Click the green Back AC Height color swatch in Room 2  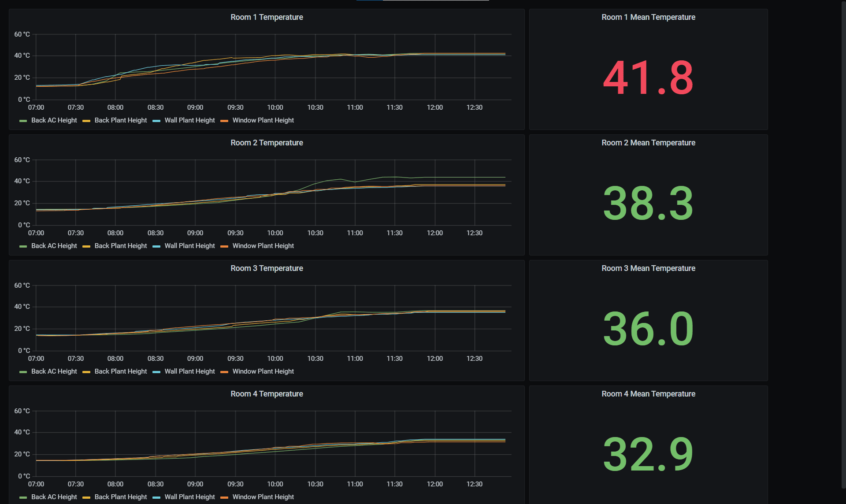click(x=23, y=246)
